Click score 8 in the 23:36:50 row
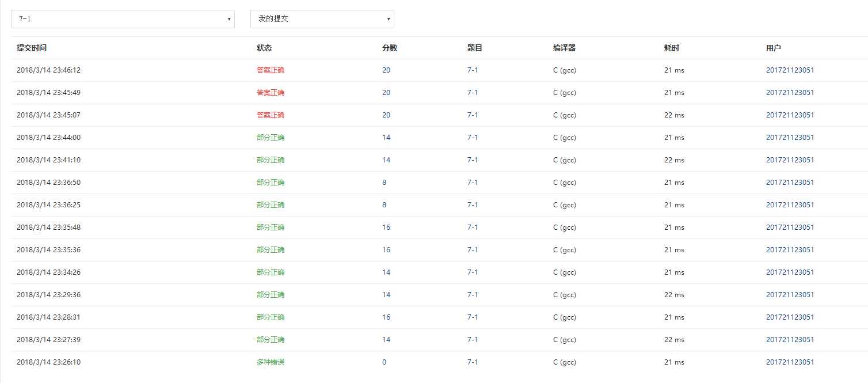 tap(384, 183)
